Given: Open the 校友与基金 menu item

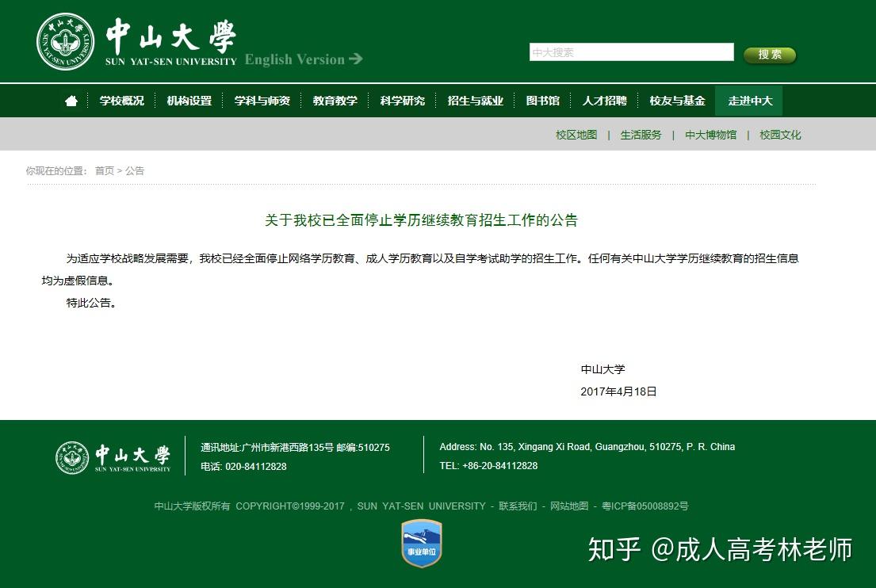Looking at the screenshot, I should pos(677,101).
